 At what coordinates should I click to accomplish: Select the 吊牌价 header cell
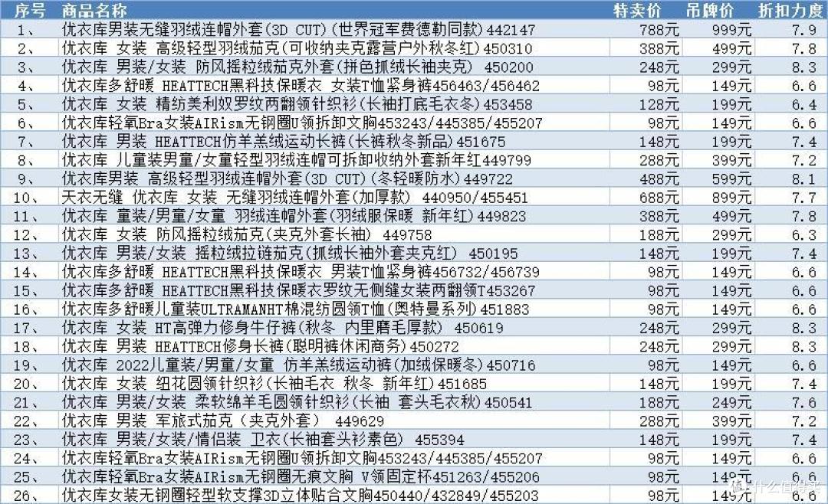[710, 11]
